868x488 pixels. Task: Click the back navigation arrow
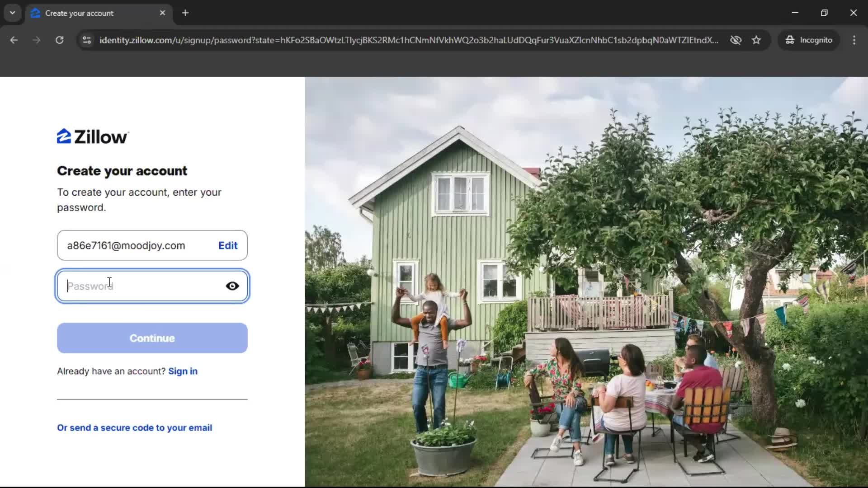[x=14, y=40]
